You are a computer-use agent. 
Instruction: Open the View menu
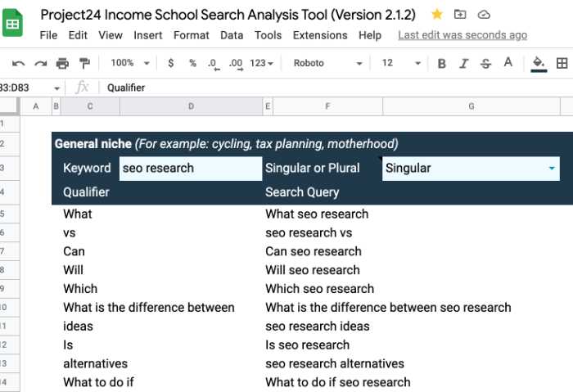[x=111, y=35]
